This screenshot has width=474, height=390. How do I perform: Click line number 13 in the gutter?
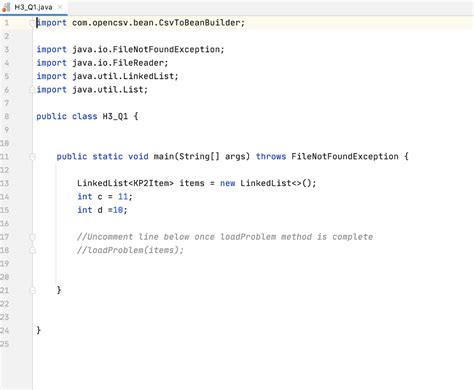click(5, 183)
